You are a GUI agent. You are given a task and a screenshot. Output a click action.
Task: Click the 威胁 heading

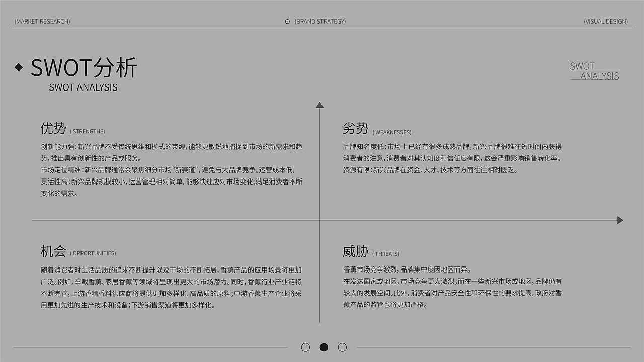(x=356, y=251)
